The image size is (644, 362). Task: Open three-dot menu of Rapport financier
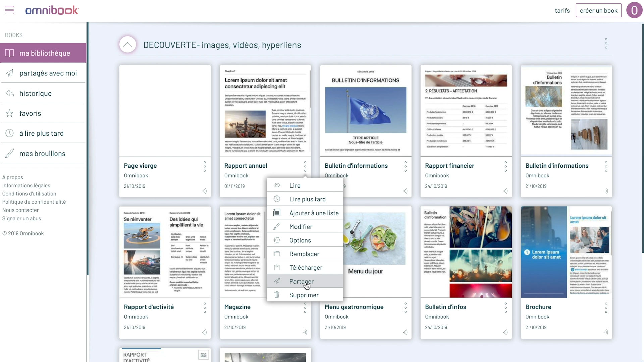point(505,166)
